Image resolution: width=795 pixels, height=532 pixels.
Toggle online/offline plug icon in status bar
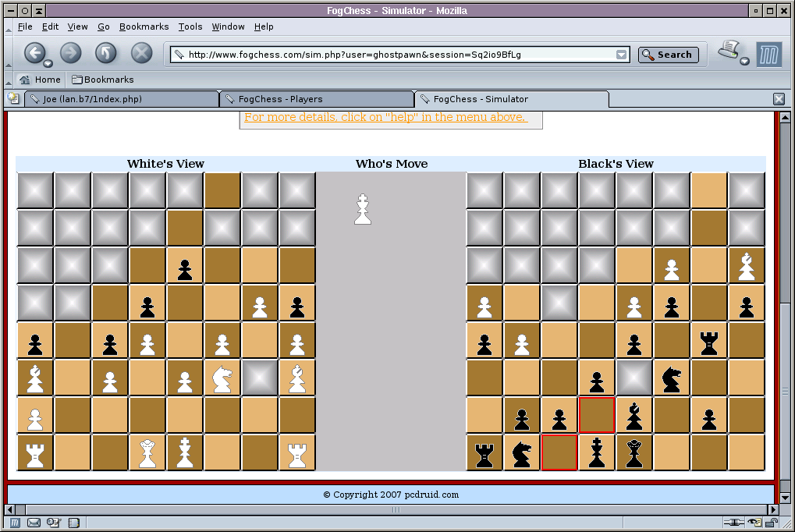pyautogui.click(x=733, y=523)
